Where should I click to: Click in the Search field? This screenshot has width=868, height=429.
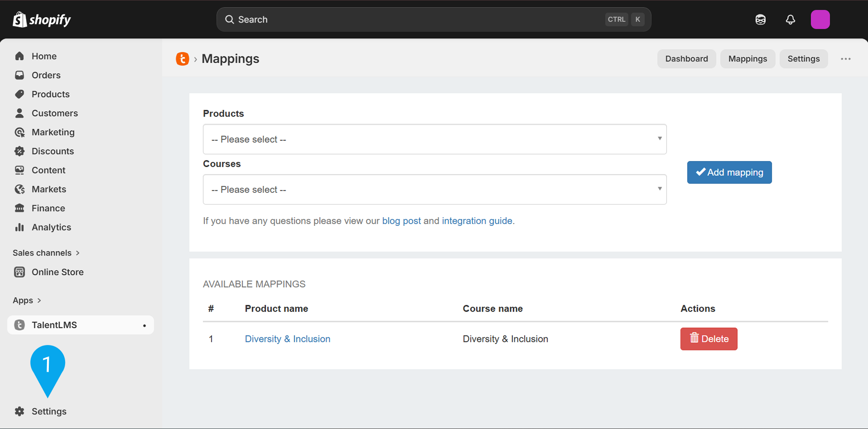coord(434,19)
